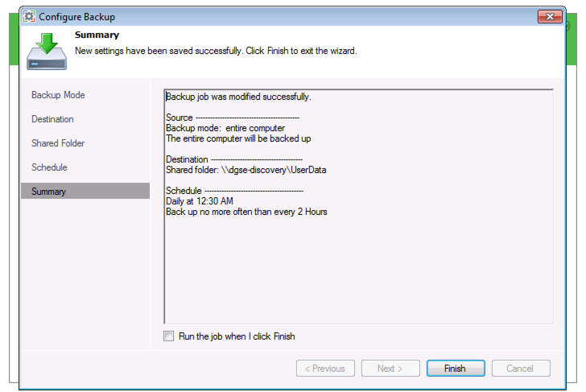Select the Summary step in sidebar
This screenshot has height=392, width=586.
pos(85,191)
